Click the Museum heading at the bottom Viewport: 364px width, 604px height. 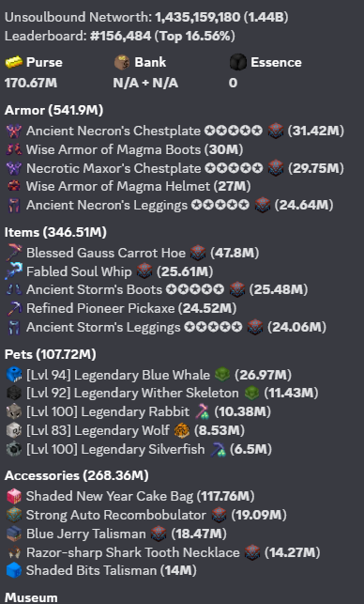(31, 597)
